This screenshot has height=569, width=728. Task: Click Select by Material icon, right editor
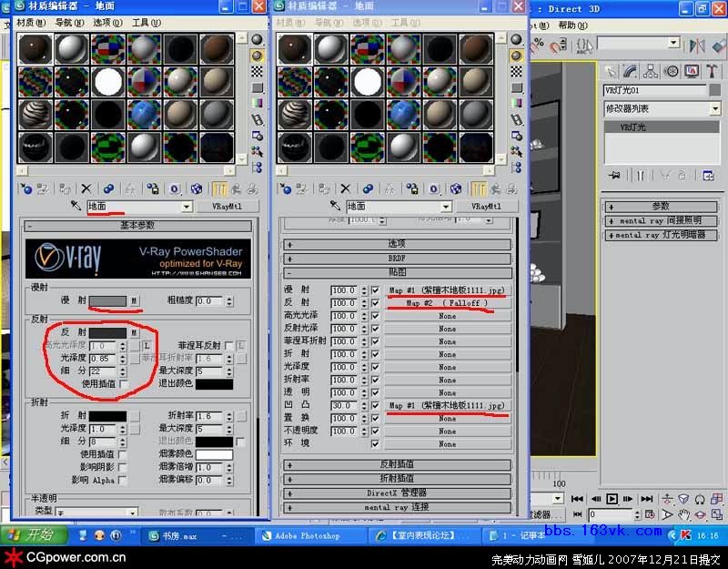pos(517,151)
